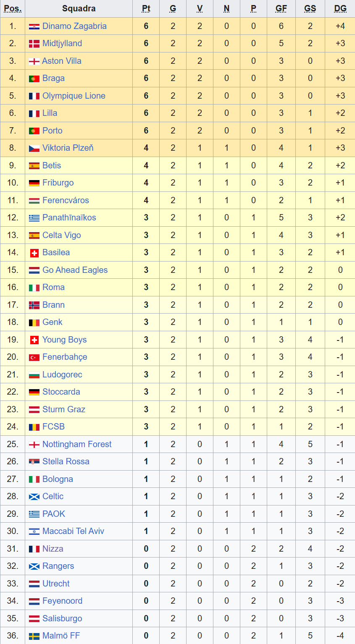355x644 pixels.
Task: Click the DG column header abbreviation
Action: (x=340, y=8)
